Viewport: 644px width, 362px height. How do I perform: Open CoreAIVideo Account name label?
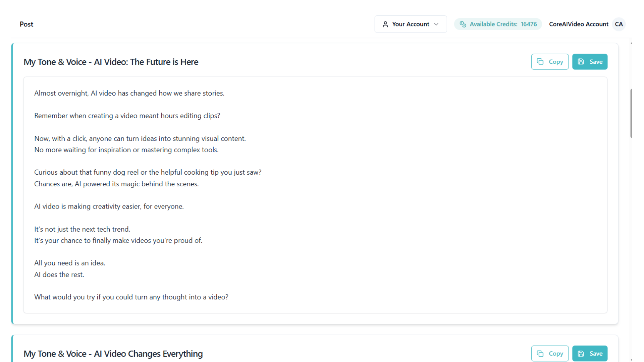pos(578,24)
